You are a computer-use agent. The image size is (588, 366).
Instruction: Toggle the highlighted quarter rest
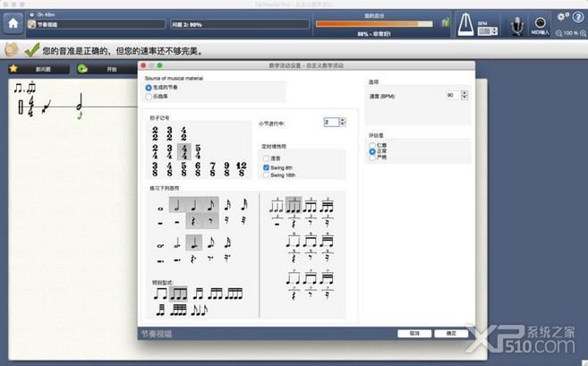[x=193, y=221]
